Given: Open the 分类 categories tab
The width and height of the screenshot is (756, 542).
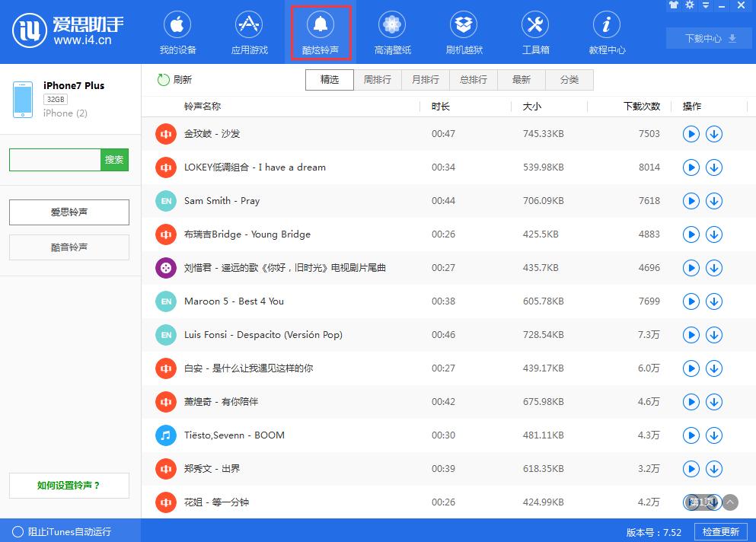Looking at the screenshot, I should tap(569, 79).
